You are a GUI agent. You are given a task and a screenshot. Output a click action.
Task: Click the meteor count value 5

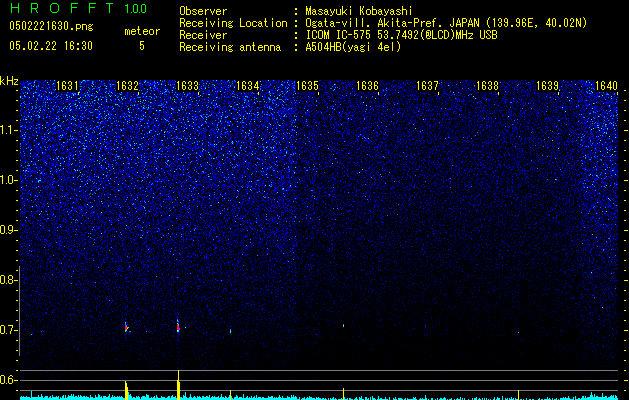pos(142,46)
